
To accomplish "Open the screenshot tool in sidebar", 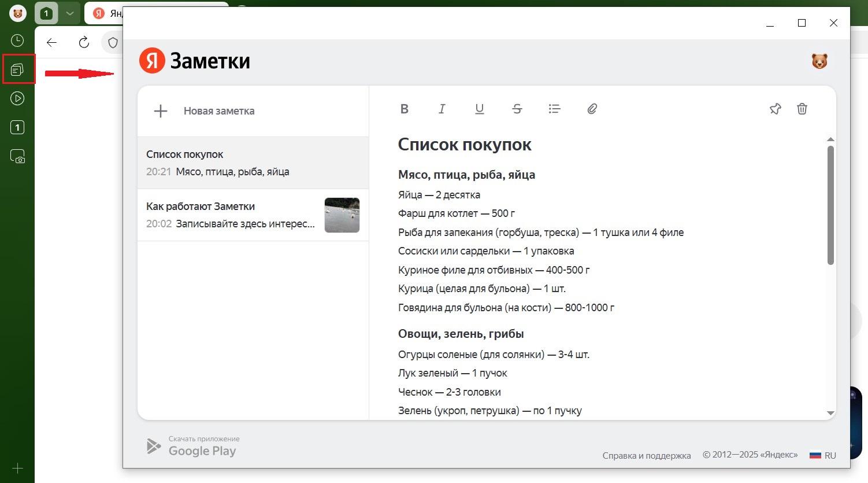I will pos(18,156).
